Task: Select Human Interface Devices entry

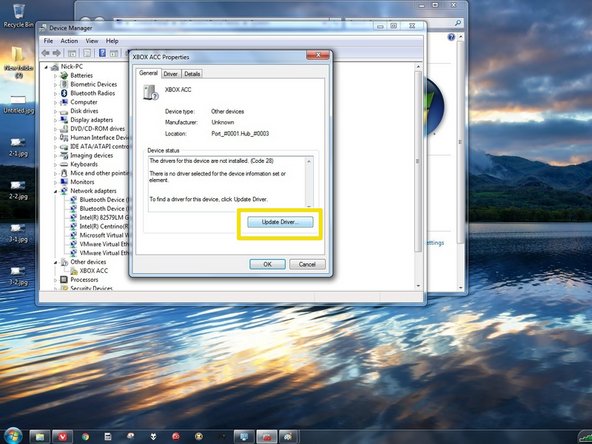Action: click(x=100, y=138)
